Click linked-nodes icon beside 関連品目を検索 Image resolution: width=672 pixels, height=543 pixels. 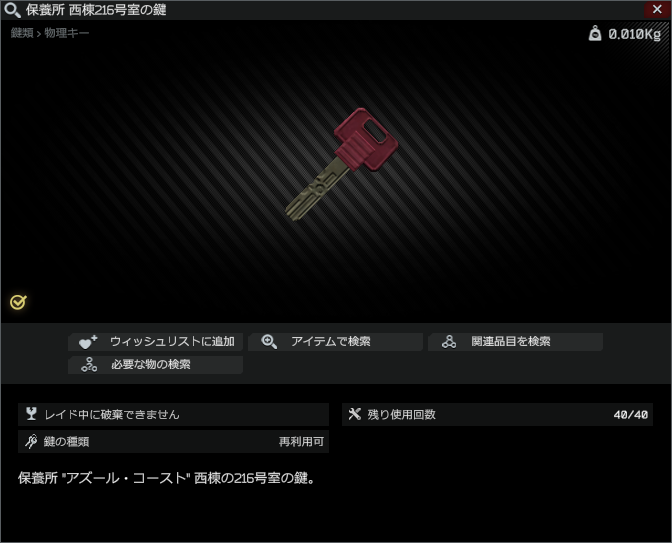pos(449,342)
